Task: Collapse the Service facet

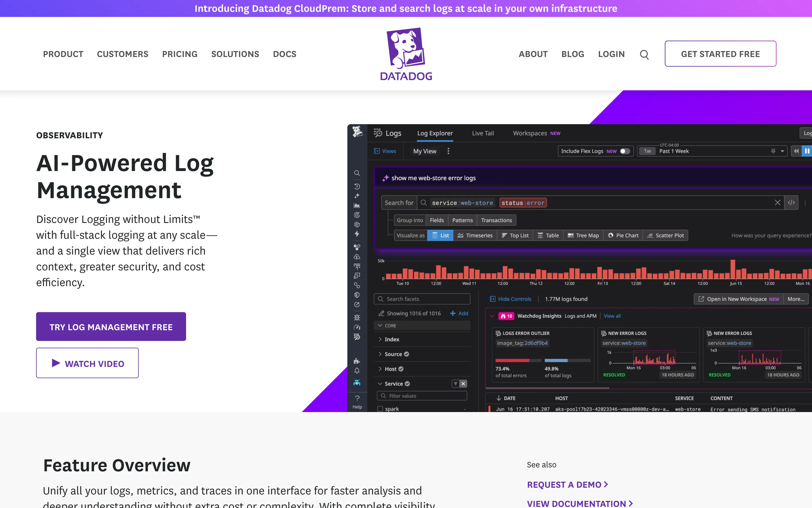Action: (x=380, y=384)
